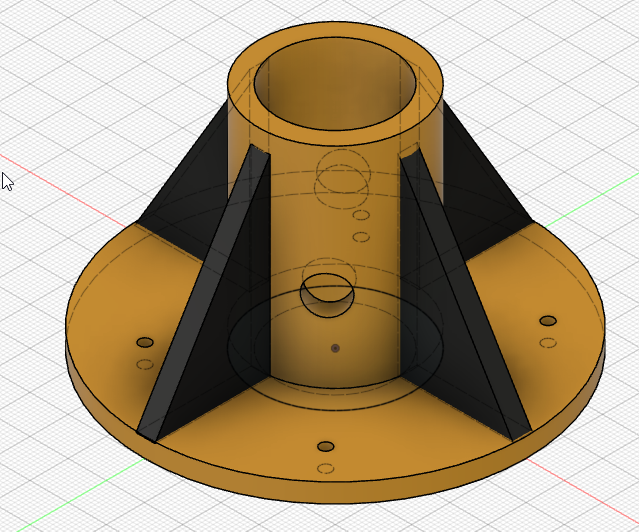Select the small hole on left of flange
The width and height of the screenshot is (639, 532).
[145, 342]
